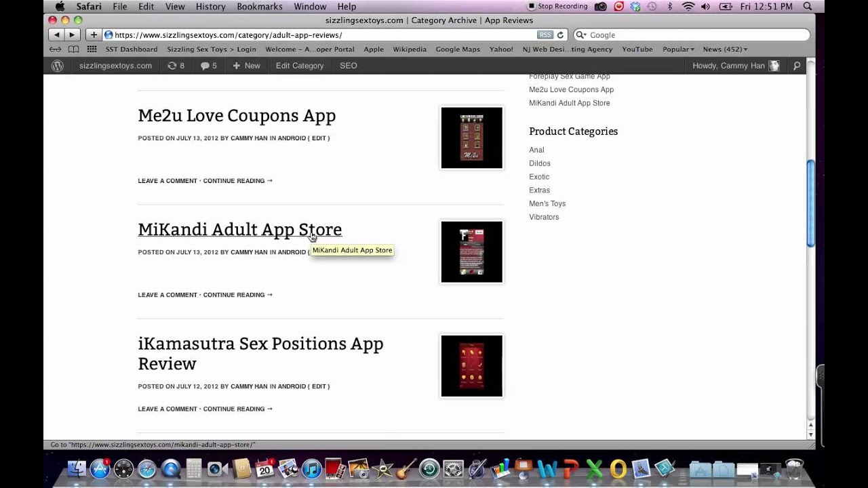Click the red record icon in the menu bar

pos(618,6)
